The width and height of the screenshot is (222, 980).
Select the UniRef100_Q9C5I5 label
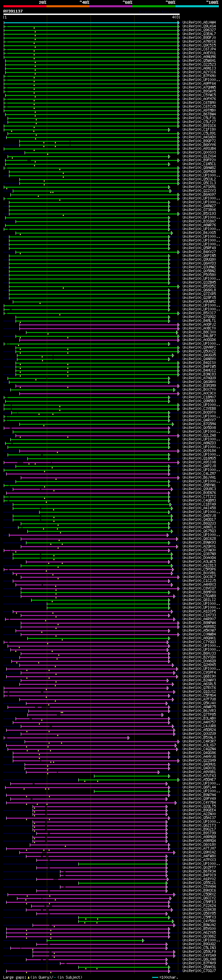tap(199, 45)
